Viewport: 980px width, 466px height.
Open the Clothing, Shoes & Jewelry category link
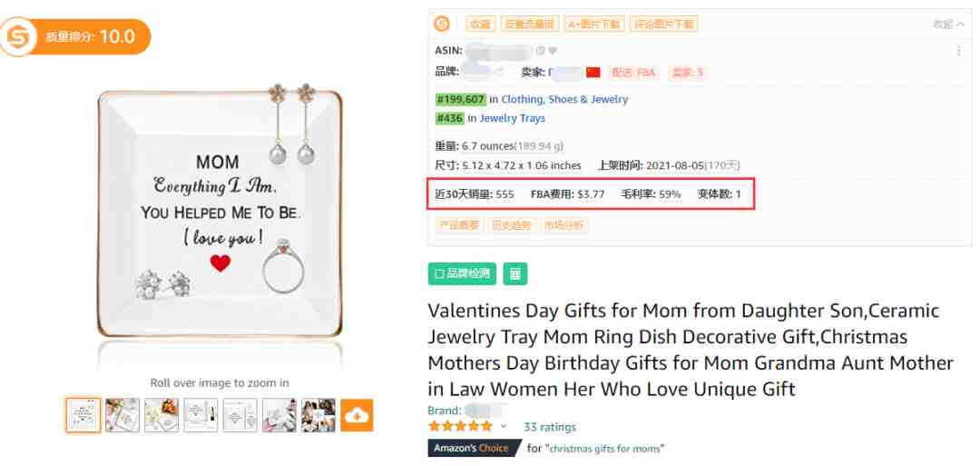[564, 99]
